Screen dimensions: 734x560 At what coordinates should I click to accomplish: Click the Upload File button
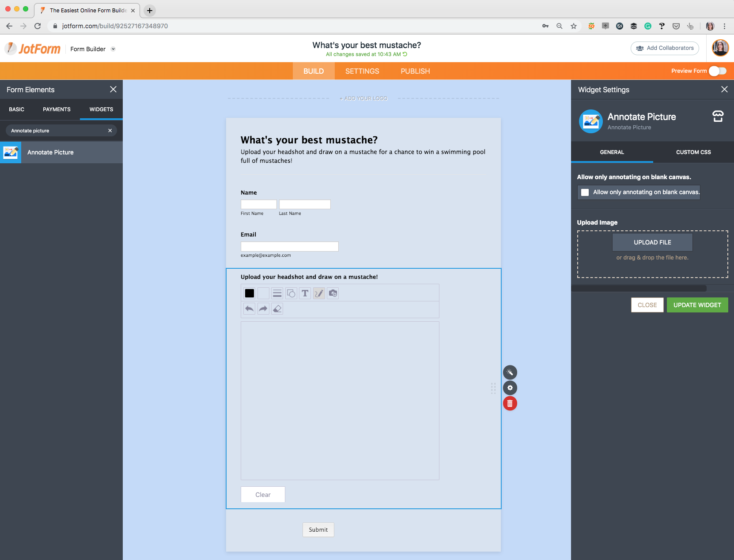pos(652,242)
